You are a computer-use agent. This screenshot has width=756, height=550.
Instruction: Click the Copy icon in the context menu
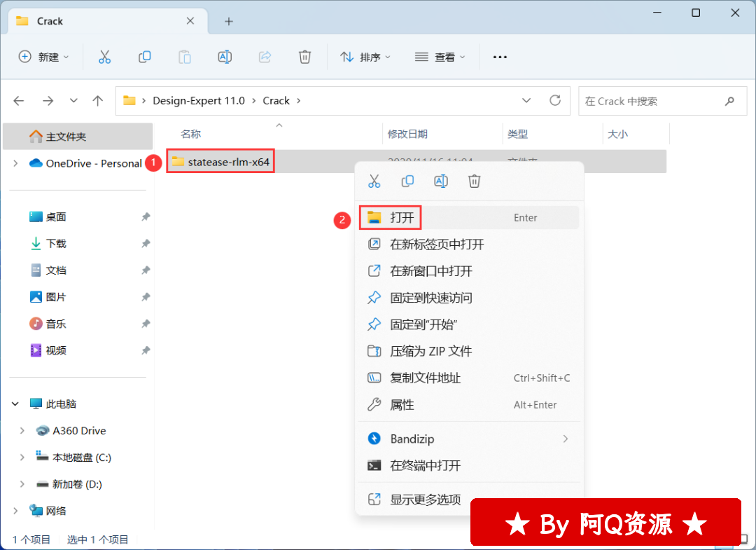[407, 181]
